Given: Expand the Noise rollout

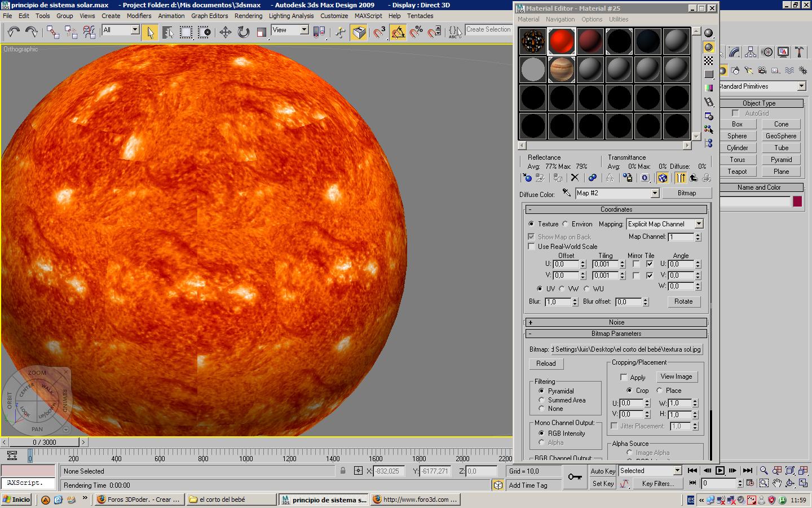Looking at the screenshot, I should click(616, 322).
